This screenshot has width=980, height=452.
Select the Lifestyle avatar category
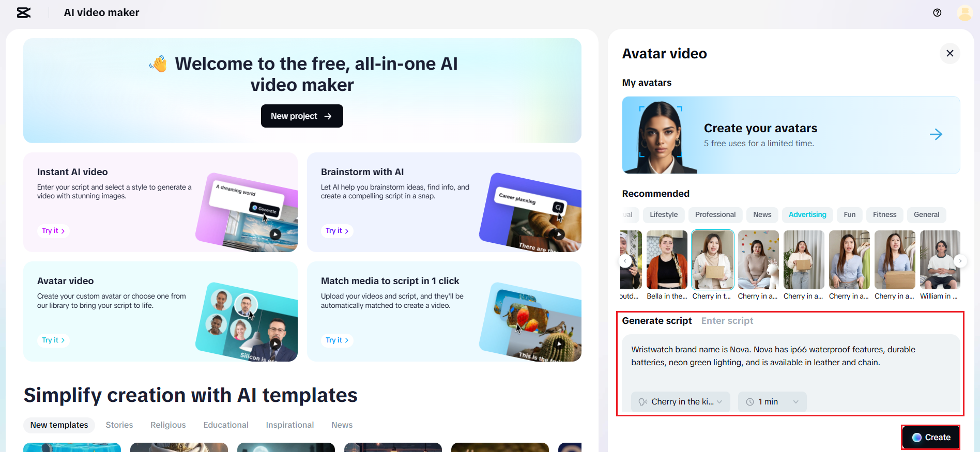point(664,215)
